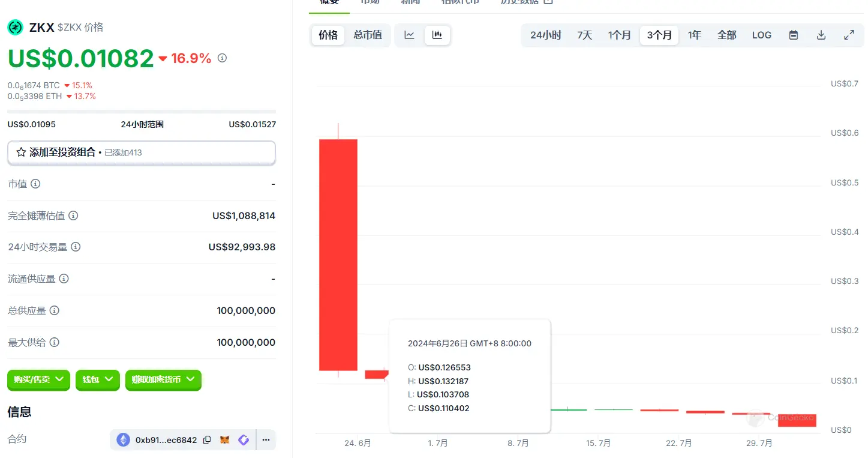Copy the contract address 0xb91...ec6842
The image size is (868, 458).
click(207, 440)
